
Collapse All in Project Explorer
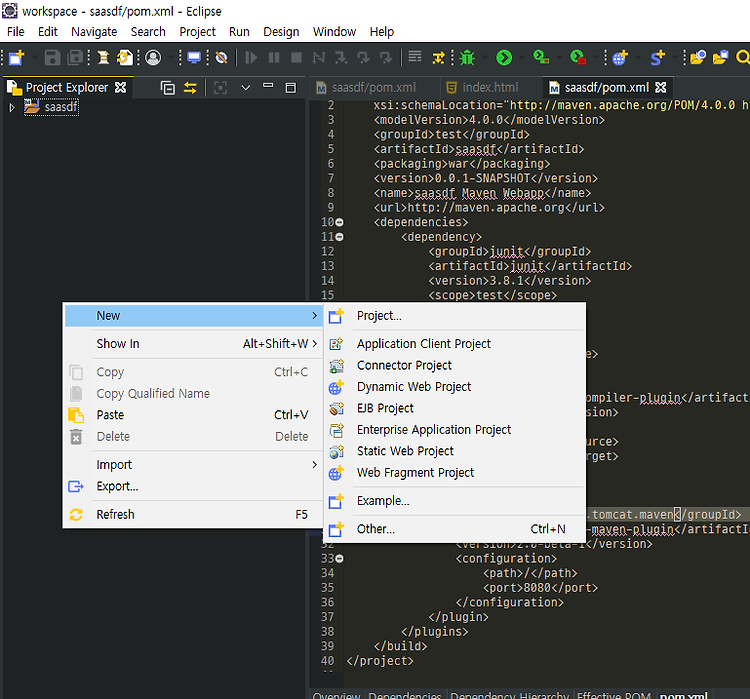(x=167, y=88)
